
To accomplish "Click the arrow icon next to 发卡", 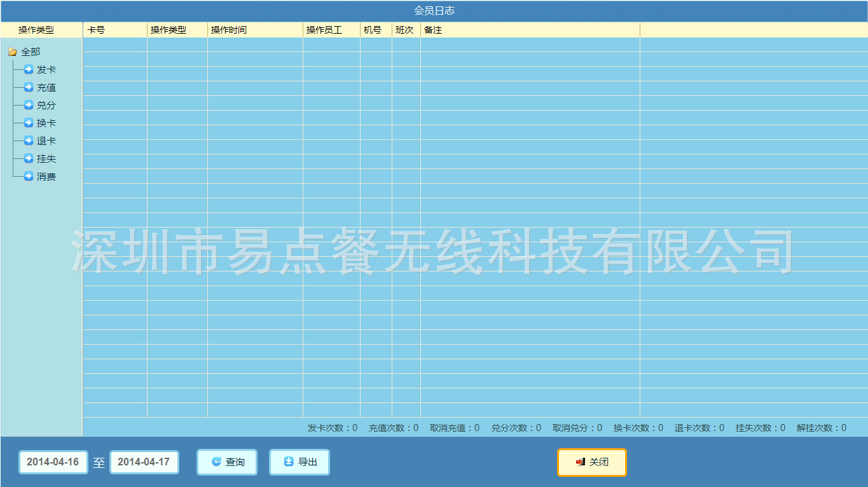I will [x=29, y=70].
